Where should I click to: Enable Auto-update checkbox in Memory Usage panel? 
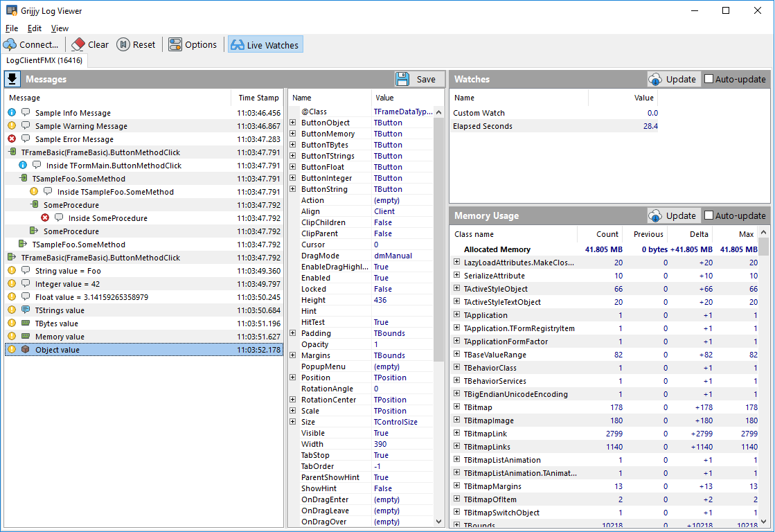click(x=709, y=215)
